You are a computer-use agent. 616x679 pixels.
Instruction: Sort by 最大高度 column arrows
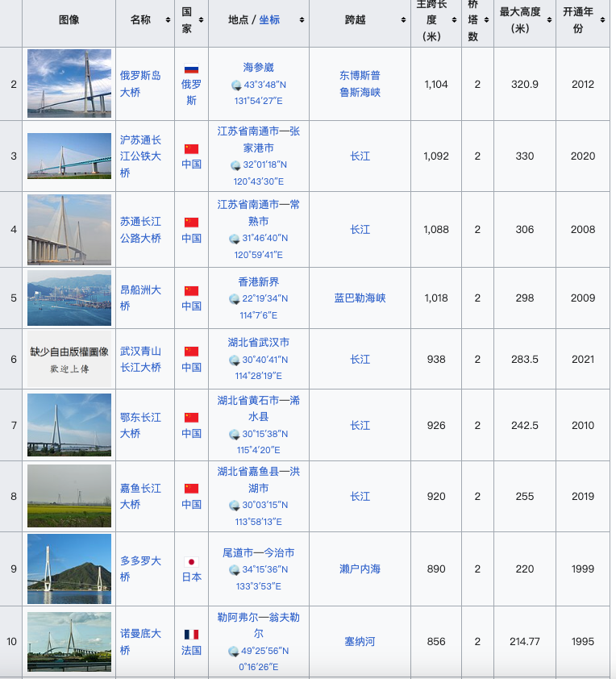549,20
